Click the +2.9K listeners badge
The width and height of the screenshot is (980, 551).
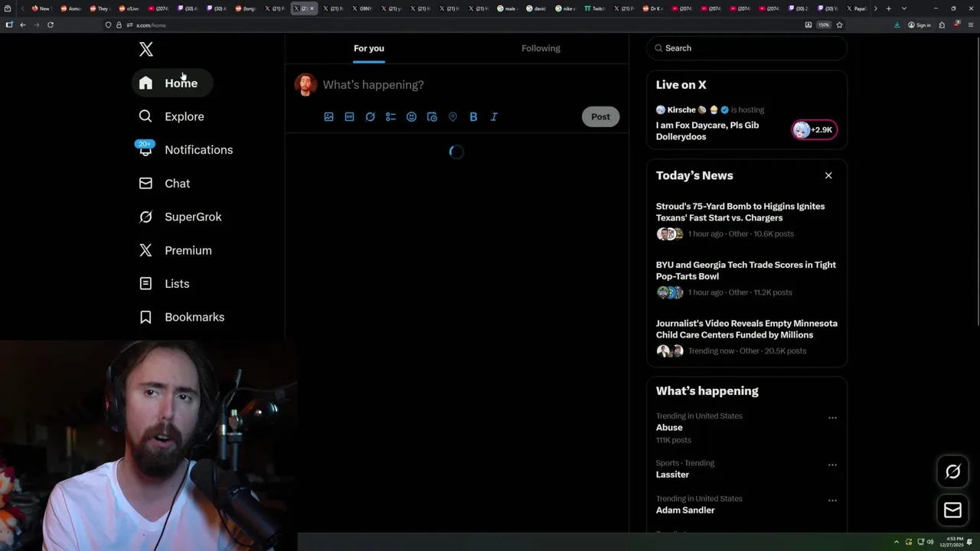pyautogui.click(x=814, y=130)
